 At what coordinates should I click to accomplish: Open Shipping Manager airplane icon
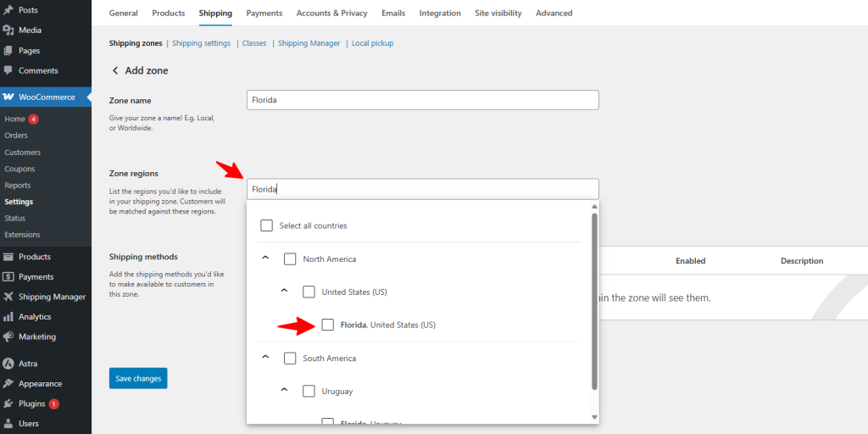[8, 297]
